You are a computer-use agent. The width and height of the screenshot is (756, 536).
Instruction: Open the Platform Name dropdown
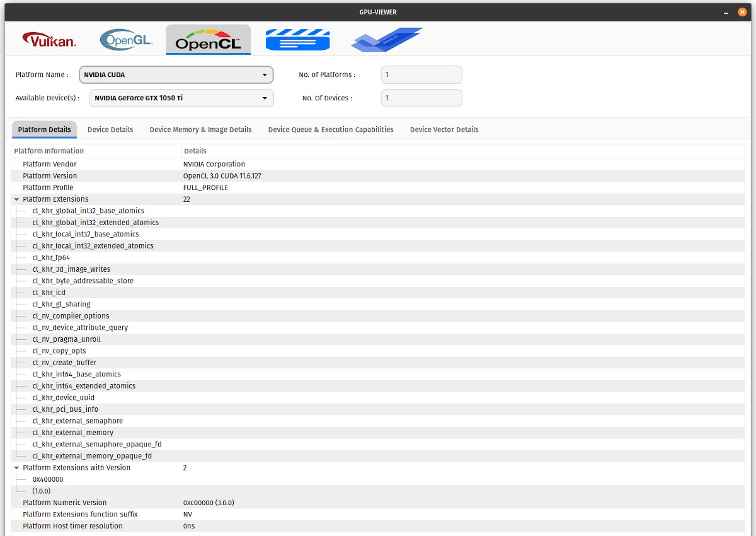[176, 74]
